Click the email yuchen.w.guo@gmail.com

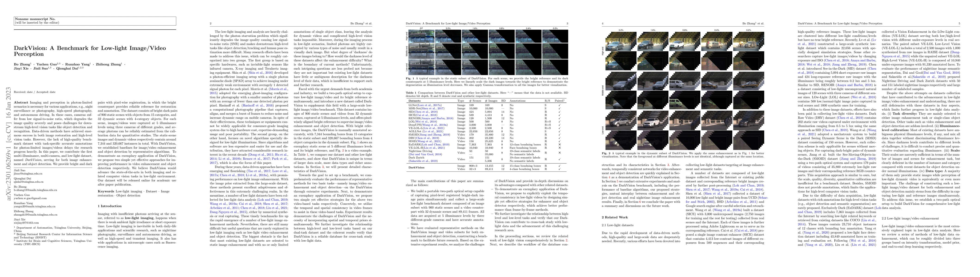coord(31,198)
